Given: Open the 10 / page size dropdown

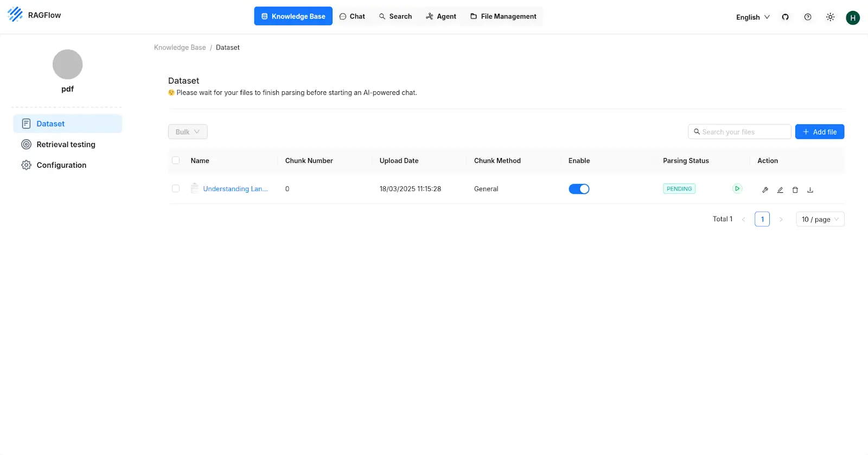Looking at the screenshot, I should coord(820,219).
